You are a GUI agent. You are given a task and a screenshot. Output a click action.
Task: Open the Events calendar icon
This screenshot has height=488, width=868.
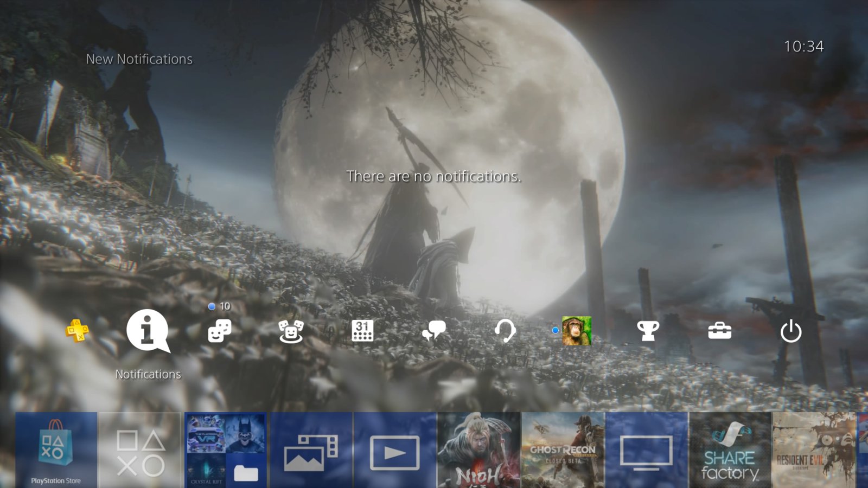[x=362, y=331]
